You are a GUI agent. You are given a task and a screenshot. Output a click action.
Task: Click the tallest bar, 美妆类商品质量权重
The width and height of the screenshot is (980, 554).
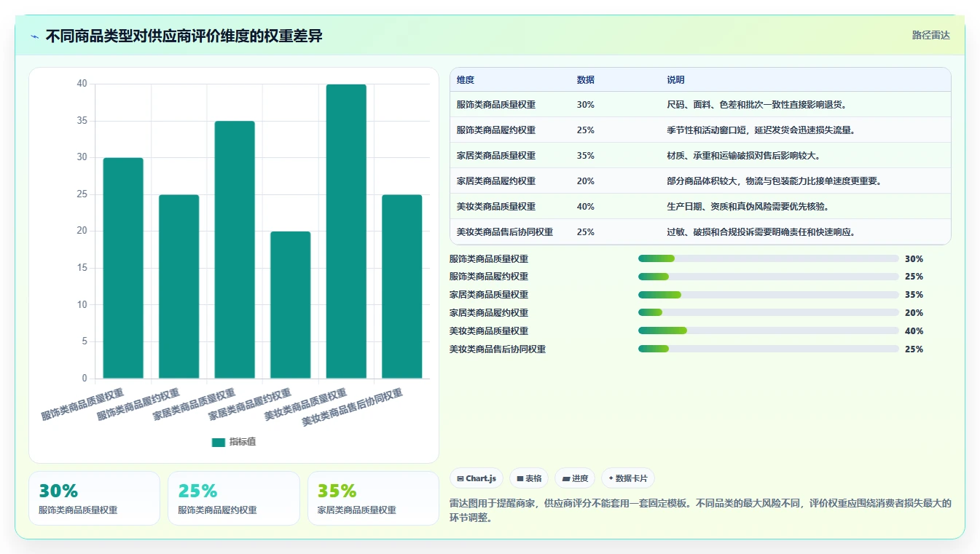[346, 232]
